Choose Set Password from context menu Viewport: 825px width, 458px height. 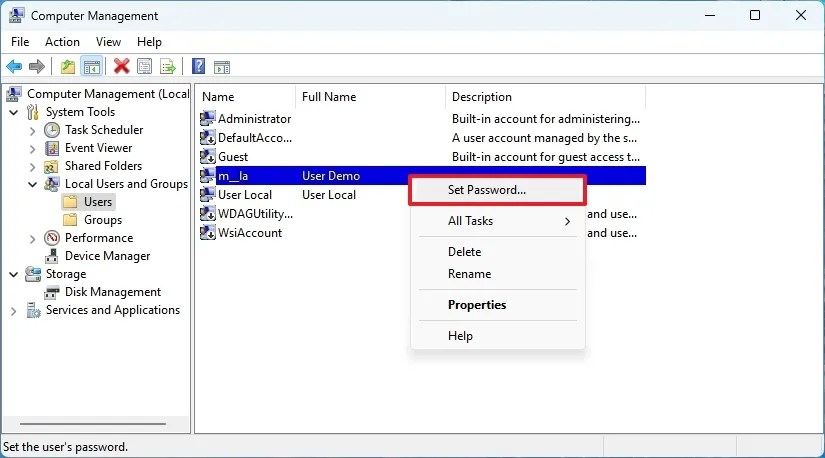497,190
